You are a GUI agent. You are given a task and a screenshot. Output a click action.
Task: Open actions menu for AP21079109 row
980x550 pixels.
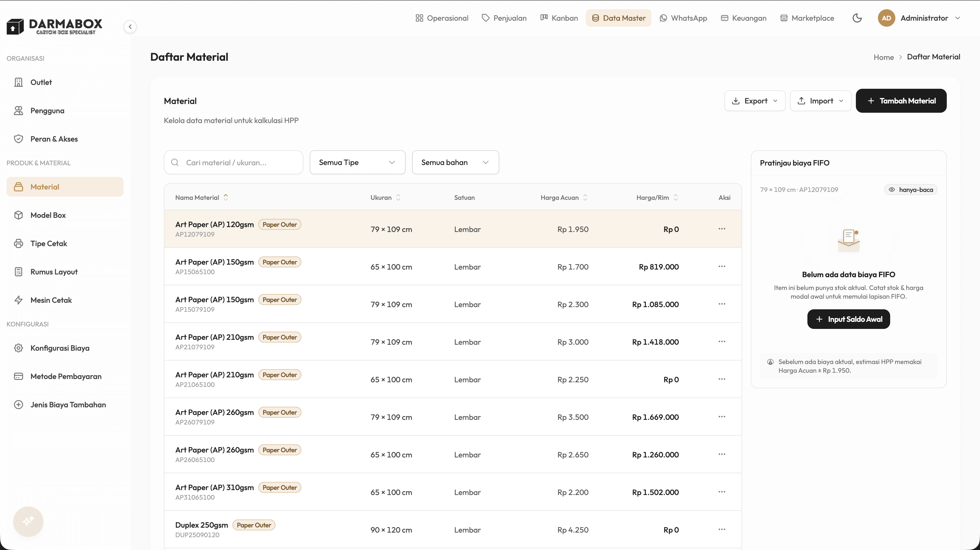point(722,341)
